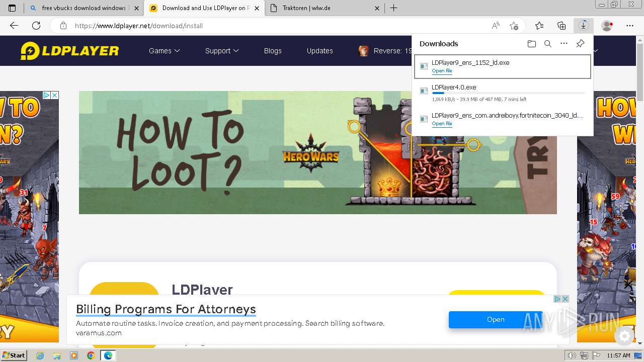Open downloads folder from Downloads panel
This screenshot has height=362, width=644.
(x=532, y=44)
